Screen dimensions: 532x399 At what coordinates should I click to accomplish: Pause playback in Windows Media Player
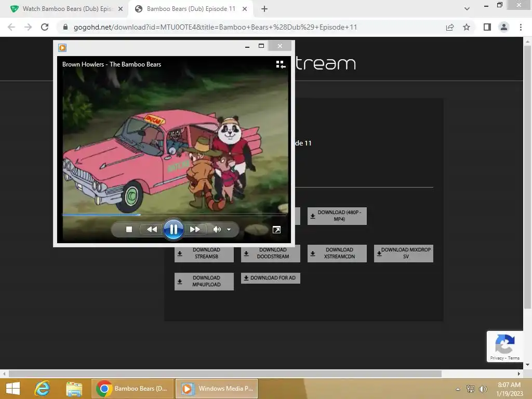(174, 230)
